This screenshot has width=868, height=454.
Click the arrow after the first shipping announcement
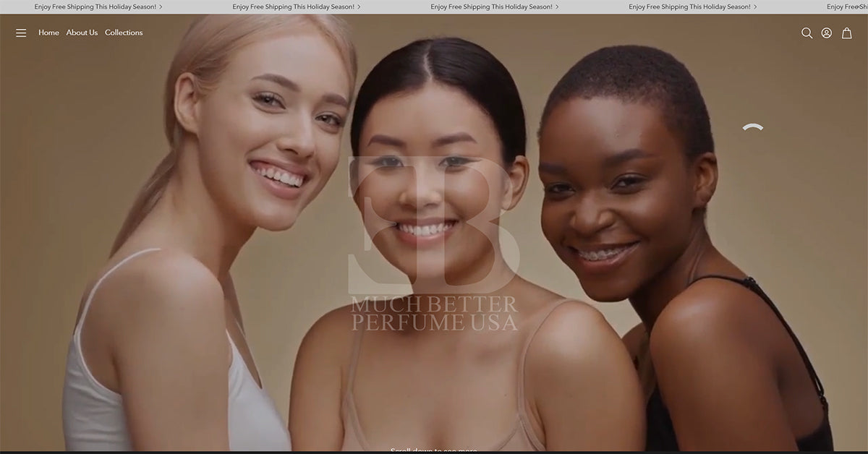[x=161, y=7]
